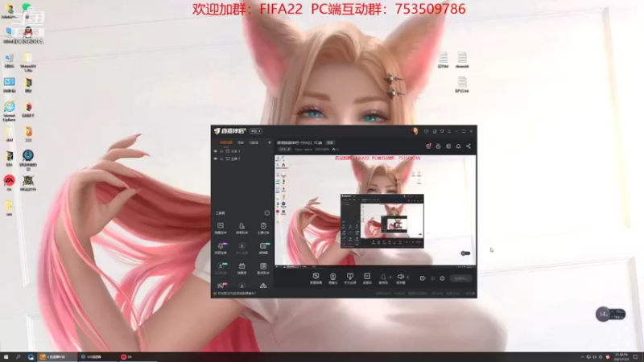Add the source with the square play icon
Screen dimensions: 644x362
[x=367, y=278]
